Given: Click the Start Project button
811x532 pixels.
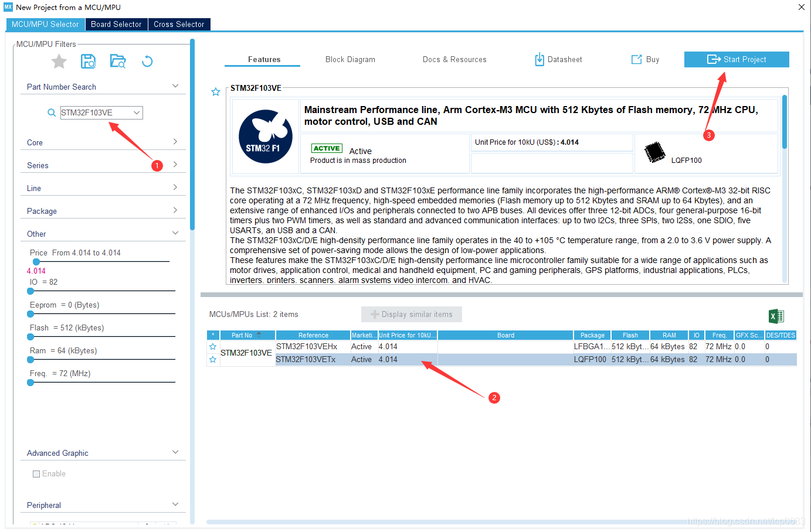Looking at the screenshot, I should pos(737,59).
